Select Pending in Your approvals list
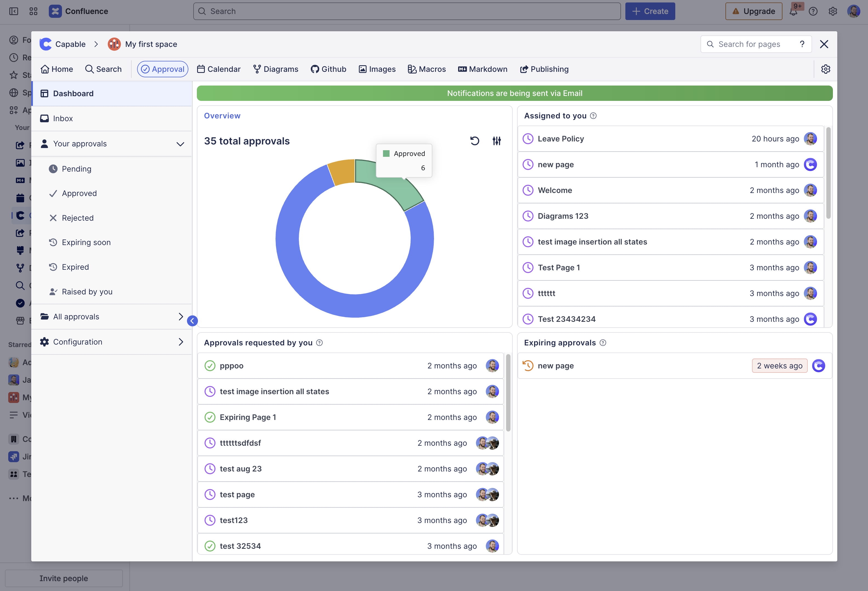Viewport: 868px width, 591px height. (76, 169)
